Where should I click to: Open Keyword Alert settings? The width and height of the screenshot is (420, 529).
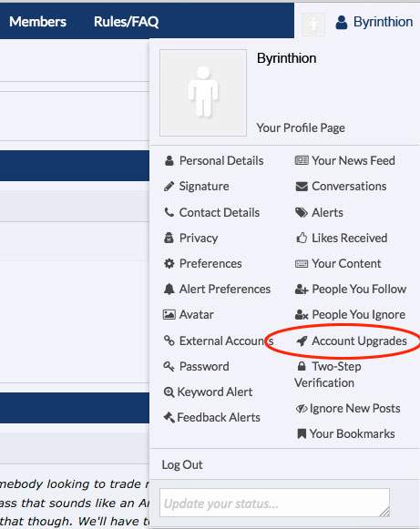point(208,392)
